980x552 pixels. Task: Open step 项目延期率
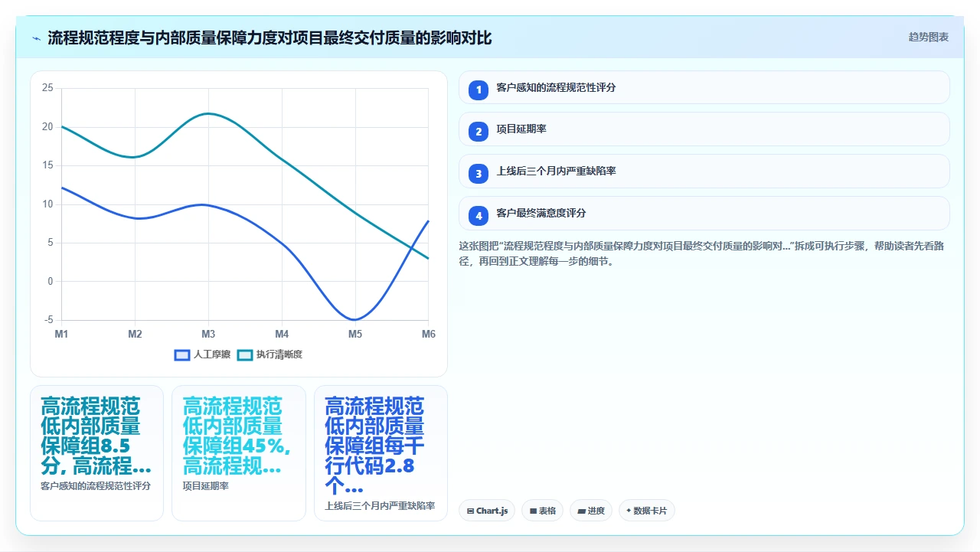(x=704, y=129)
